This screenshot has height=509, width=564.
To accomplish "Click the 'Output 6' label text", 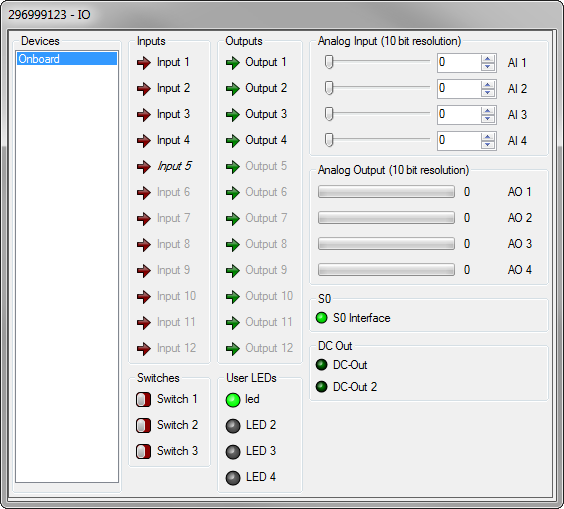I will 266,192.
